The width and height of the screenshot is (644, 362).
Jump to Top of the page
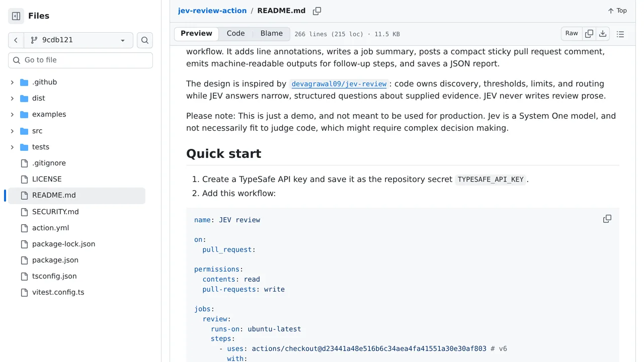click(x=617, y=11)
